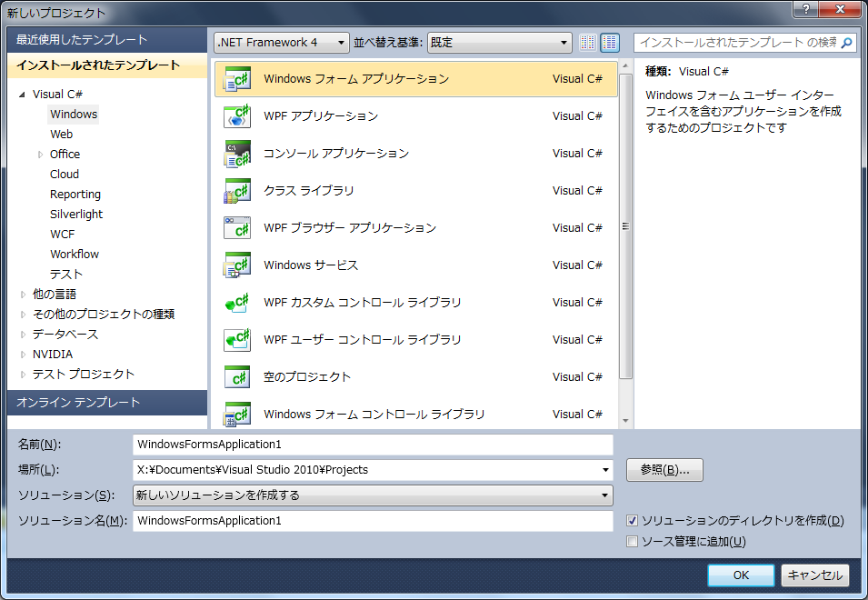Click the WPF ユーザー コントロール ライブラリ icon
This screenshot has height=600, width=868.
click(x=237, y=339)
